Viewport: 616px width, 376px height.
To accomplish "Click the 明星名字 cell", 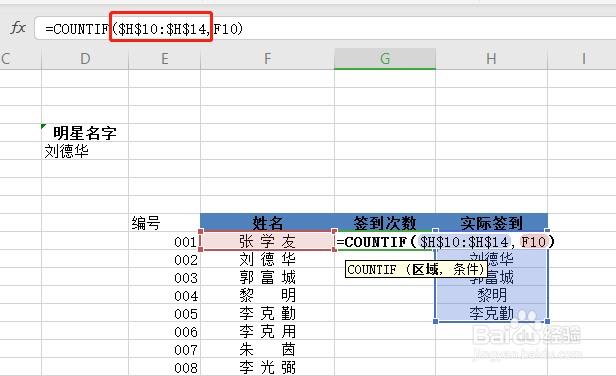I will pyautogui.click(x=85, y=133).
